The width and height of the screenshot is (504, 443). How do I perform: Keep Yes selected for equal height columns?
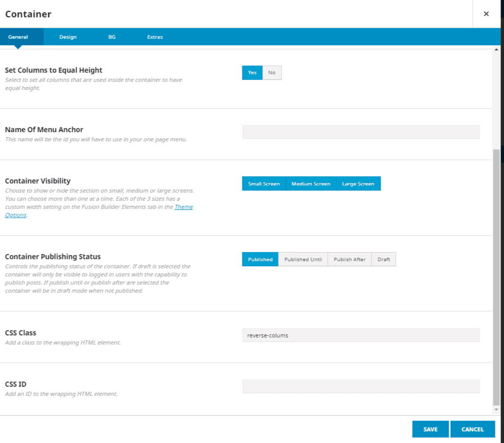tap(252, 73)
